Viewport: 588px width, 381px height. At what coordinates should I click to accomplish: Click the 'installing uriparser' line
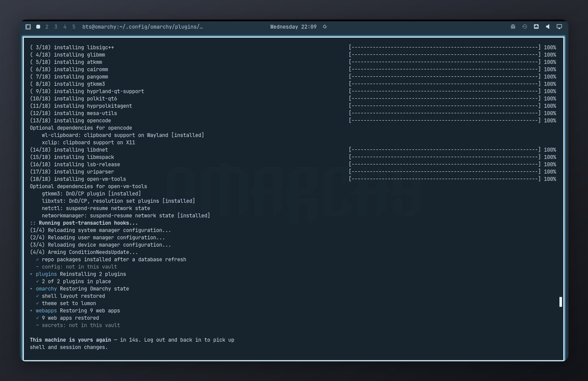pyautogui.click(x=72, y=172)
